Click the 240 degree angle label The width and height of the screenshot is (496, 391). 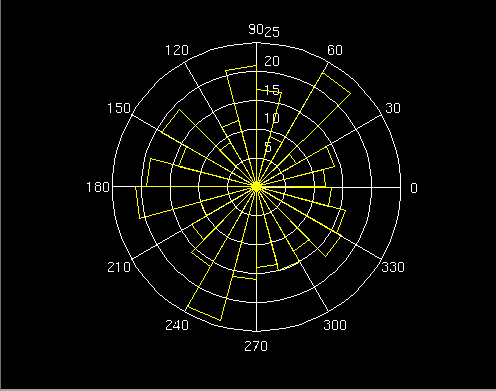point(177,325)
